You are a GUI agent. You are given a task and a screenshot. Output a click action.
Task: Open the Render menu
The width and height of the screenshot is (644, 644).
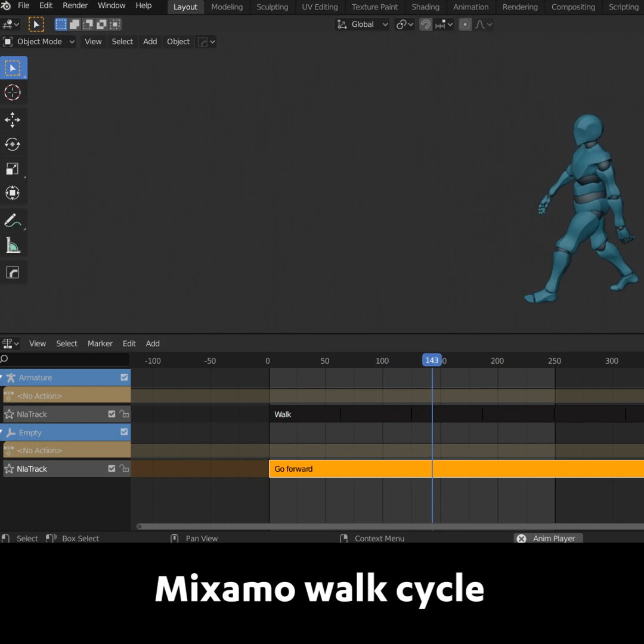point(75,6)
